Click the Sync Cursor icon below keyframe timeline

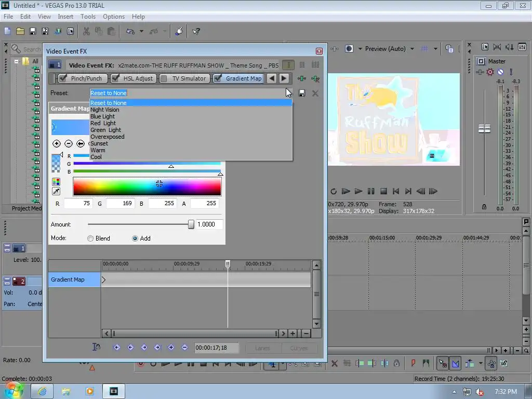click(96, 347)
